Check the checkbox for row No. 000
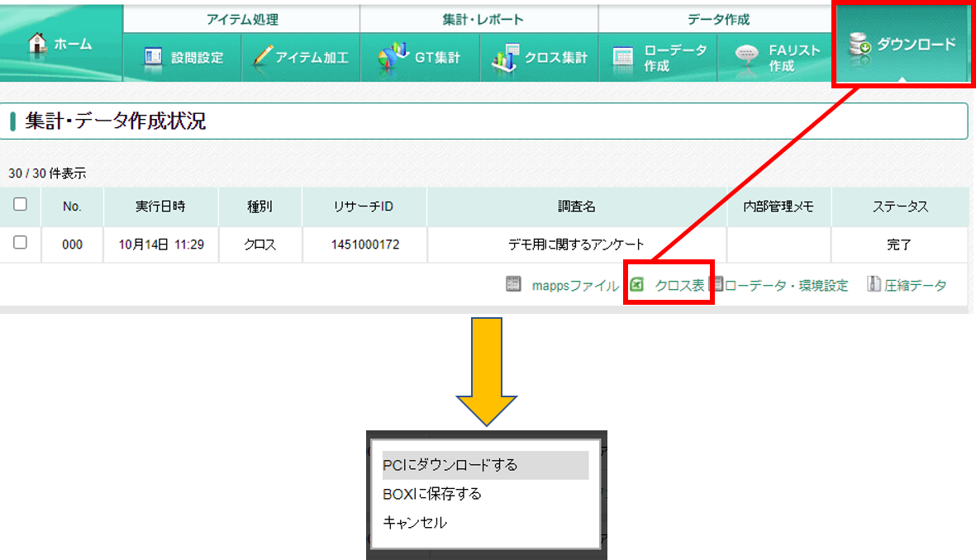The height and width of the screenshot is (560, 976). [20, 243]
